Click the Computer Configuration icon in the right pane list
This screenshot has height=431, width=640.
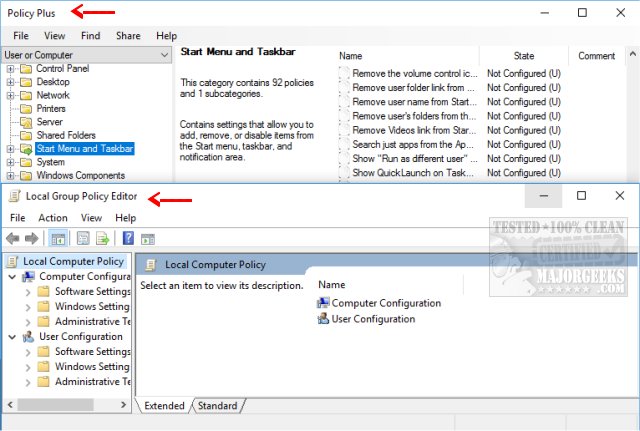pyautogui.click(x=323, y=303)
